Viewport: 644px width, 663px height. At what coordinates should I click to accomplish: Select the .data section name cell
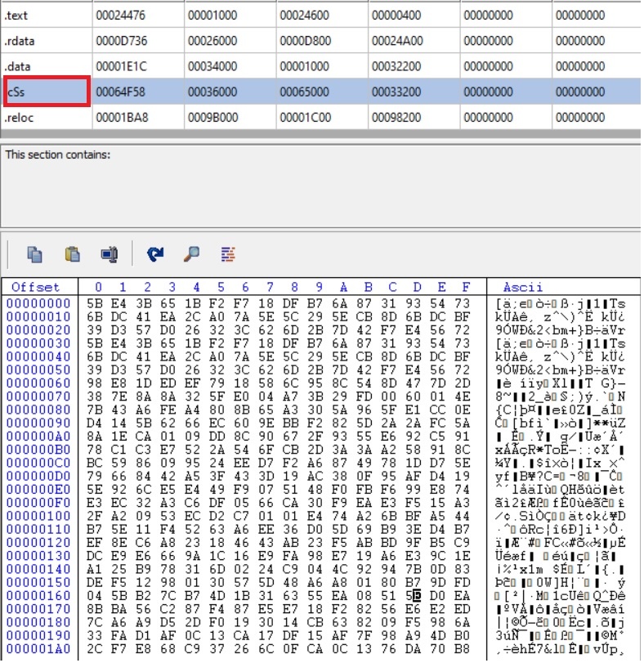tap(45, 66)
